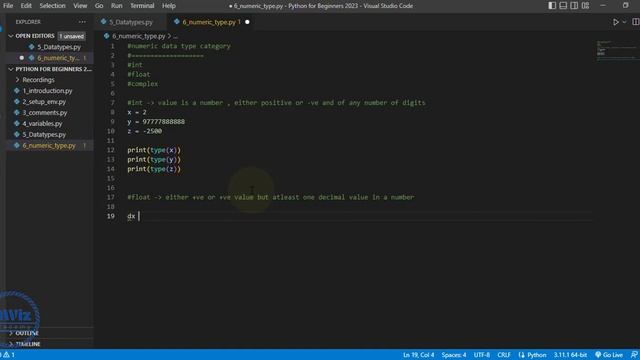Open the Customize Layout icon
Image resolution: width=640 pixels, height=360 pixels.
(x=585, y=6)
